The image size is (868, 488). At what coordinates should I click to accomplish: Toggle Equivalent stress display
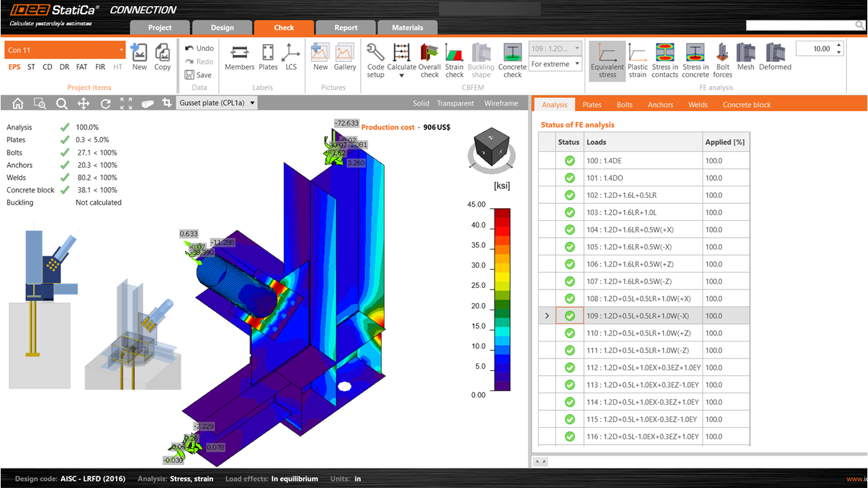click(x=607, y=60)
